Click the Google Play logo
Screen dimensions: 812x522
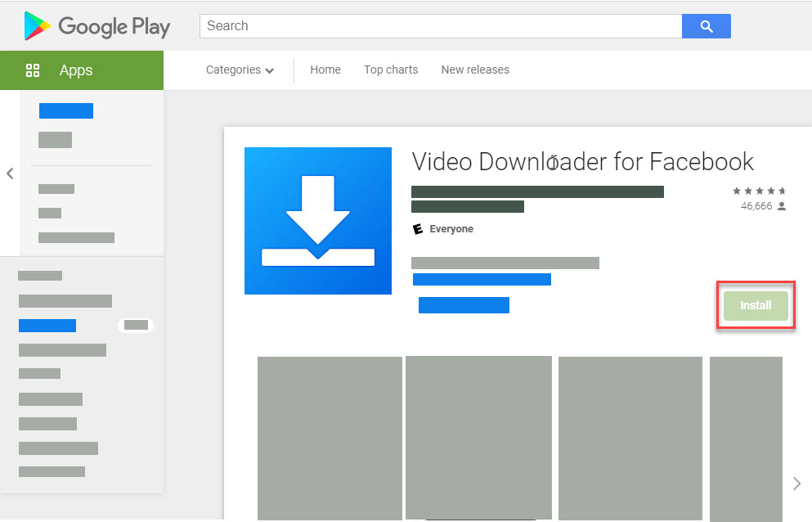click(x=96, y=26)
